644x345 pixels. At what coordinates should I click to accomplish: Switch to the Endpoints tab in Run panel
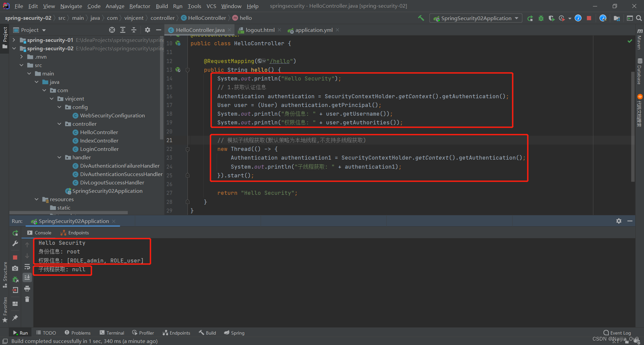(75, 233)
